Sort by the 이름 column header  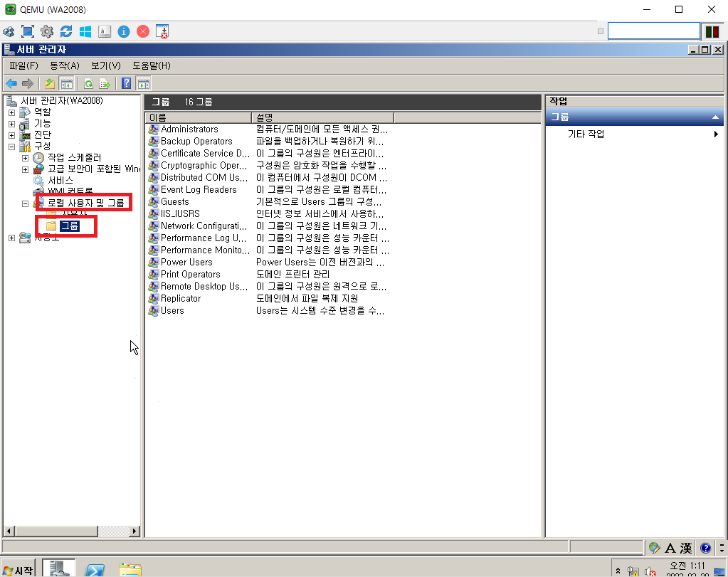pyautogui.click(x=199, y=117)
